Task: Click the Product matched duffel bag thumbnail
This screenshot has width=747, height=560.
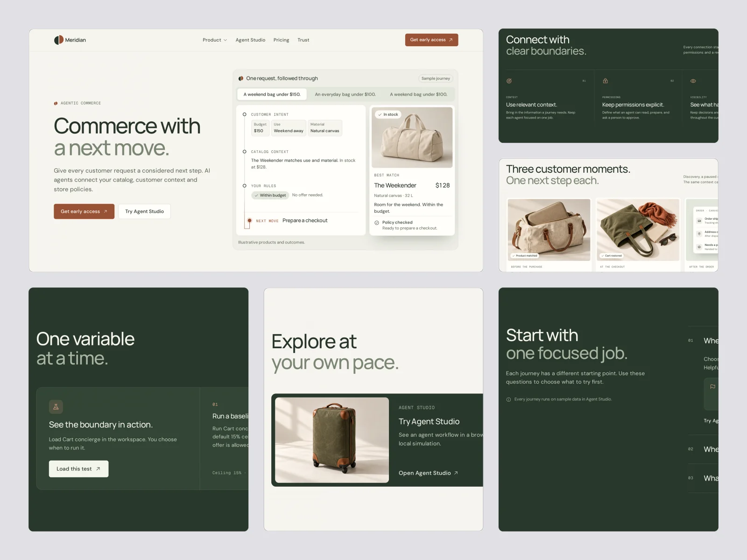Action: tap(549, 230)
